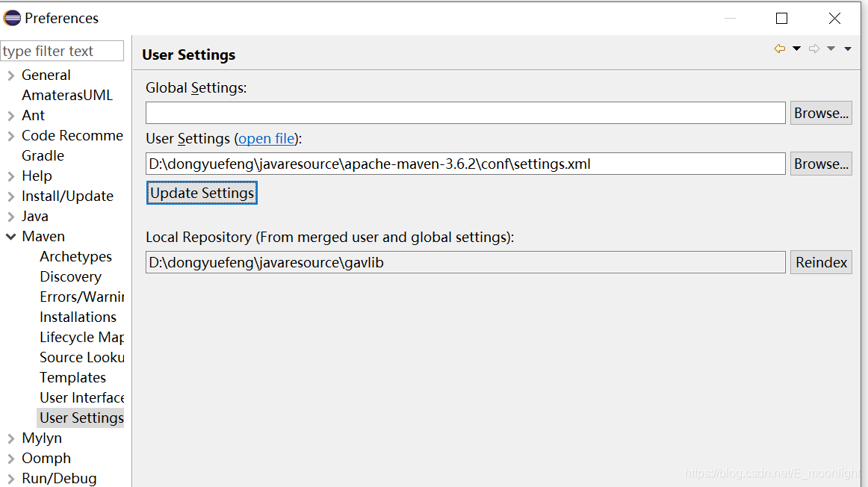The image size is (868, 487).
Task: Click the type filter text field
Action: coord(62,51)
